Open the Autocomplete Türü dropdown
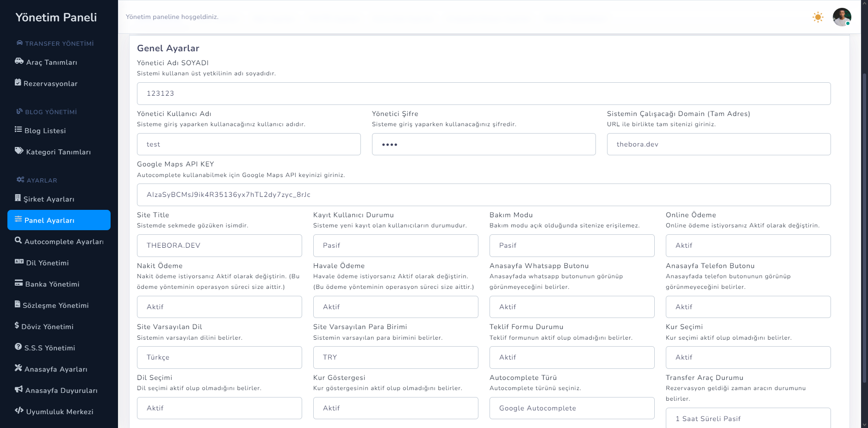Viewport: 868px width, 428px height. click(x=572, y=408)
